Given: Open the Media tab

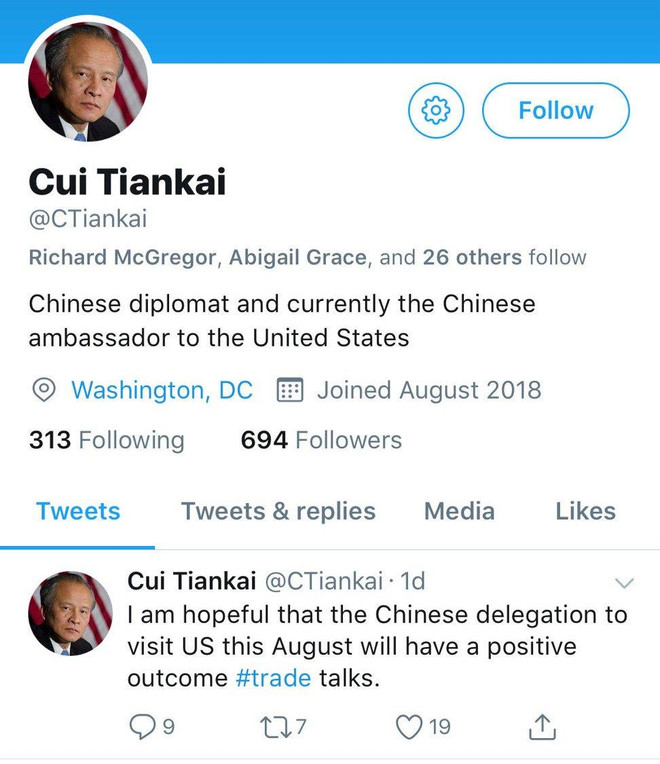Looking at the screenshot, I should pyautogui.click(x=459, y=511).
